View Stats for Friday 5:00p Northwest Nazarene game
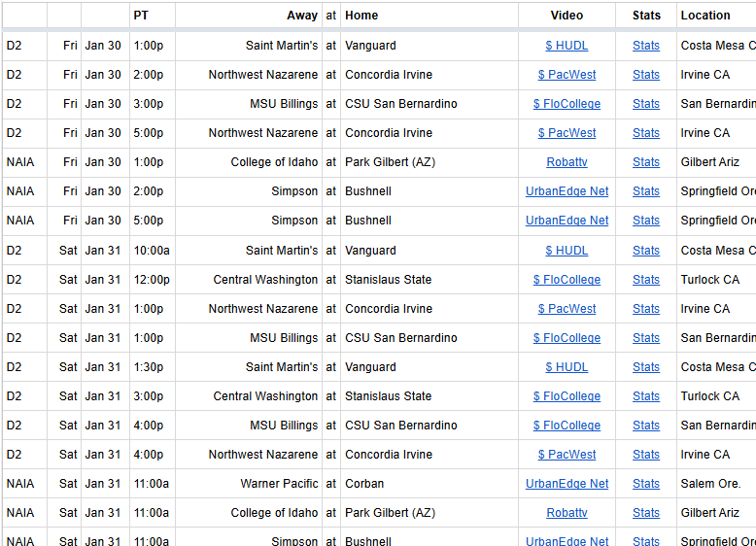This screenshot has width=756, height=546. pyautogui.click(x=646, y=133)
